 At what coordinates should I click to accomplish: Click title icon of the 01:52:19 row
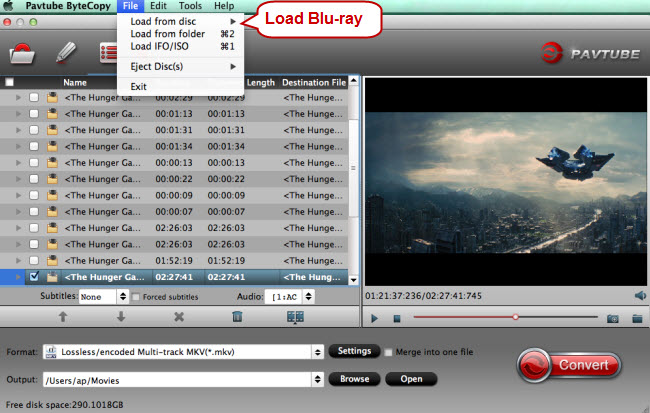point(52,260)
